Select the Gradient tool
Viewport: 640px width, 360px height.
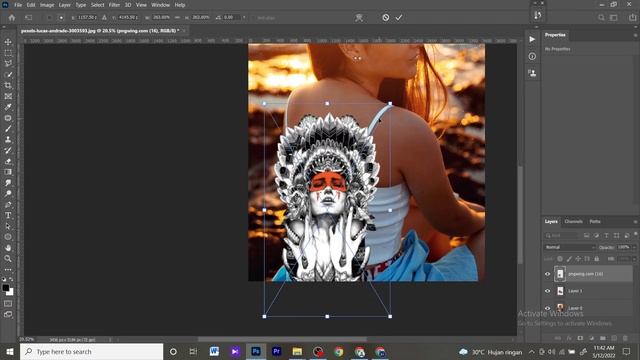[x=8, y=172]
